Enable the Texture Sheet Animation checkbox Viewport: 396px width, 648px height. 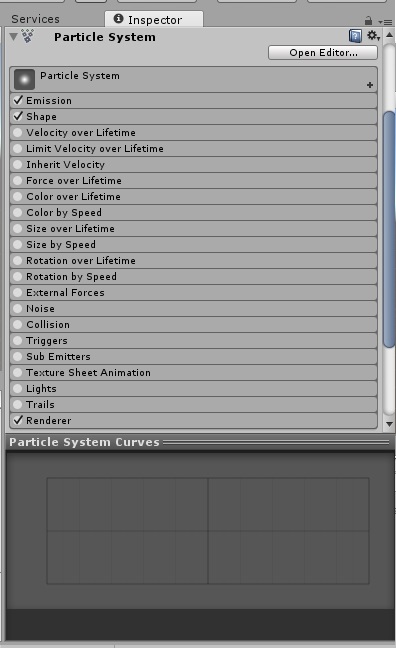pos(17,373)
